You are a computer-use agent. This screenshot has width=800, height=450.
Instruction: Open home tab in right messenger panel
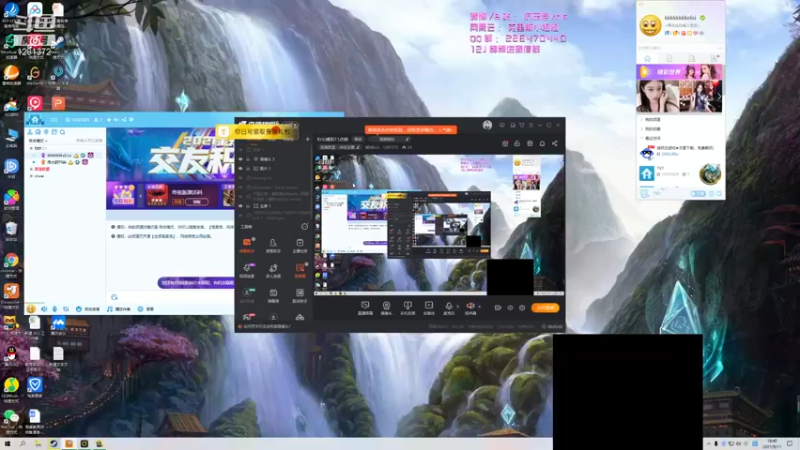coord(647,59)
